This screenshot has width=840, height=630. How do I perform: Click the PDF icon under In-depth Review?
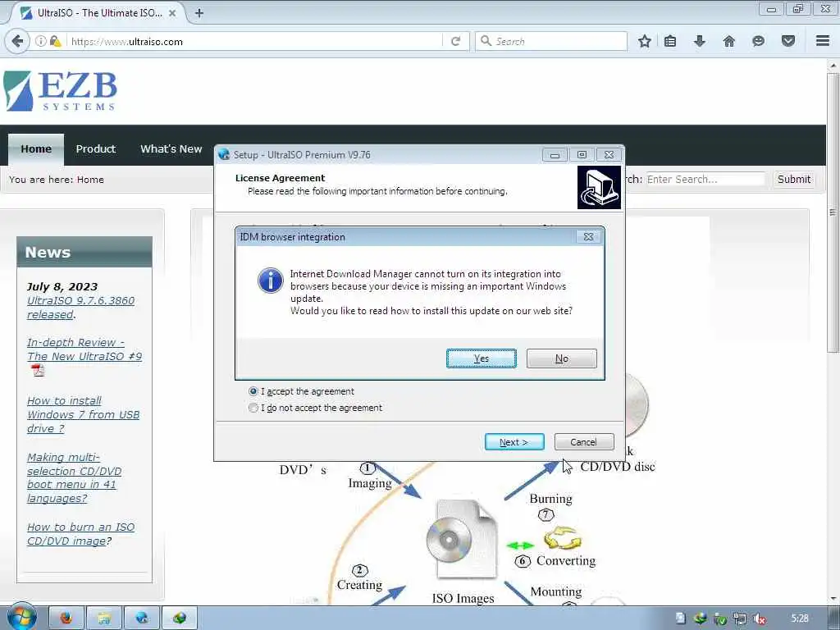click(38, 370)
